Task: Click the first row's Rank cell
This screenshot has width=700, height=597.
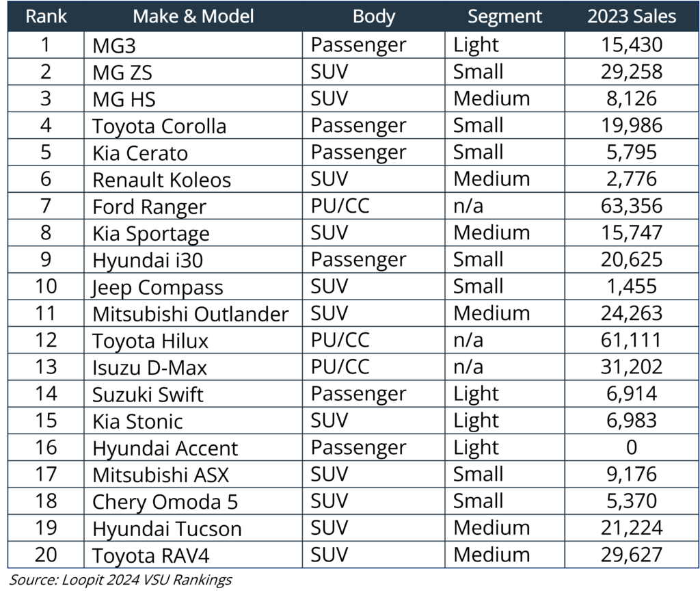Action: tap(46, 45)
